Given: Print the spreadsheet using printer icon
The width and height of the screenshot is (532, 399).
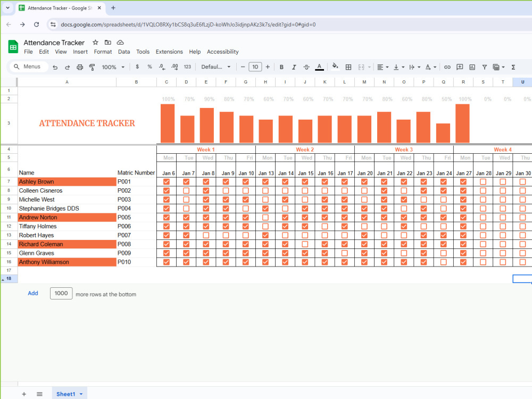Looking at the screenshot, I should pyautogui.click(x=80, y=67).
